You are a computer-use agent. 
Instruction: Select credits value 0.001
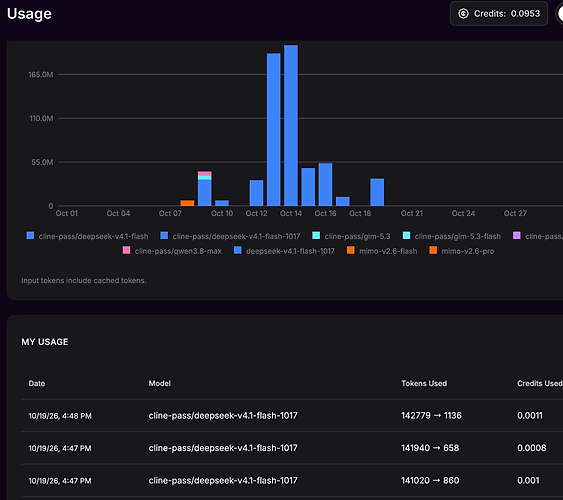(x=528, y=480)
